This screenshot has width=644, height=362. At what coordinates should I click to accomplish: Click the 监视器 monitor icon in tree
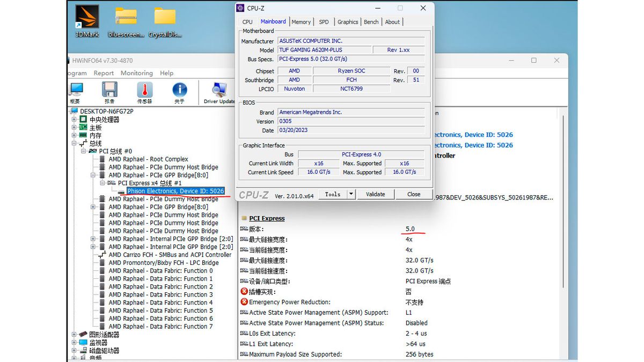click(x=83, y=343)
